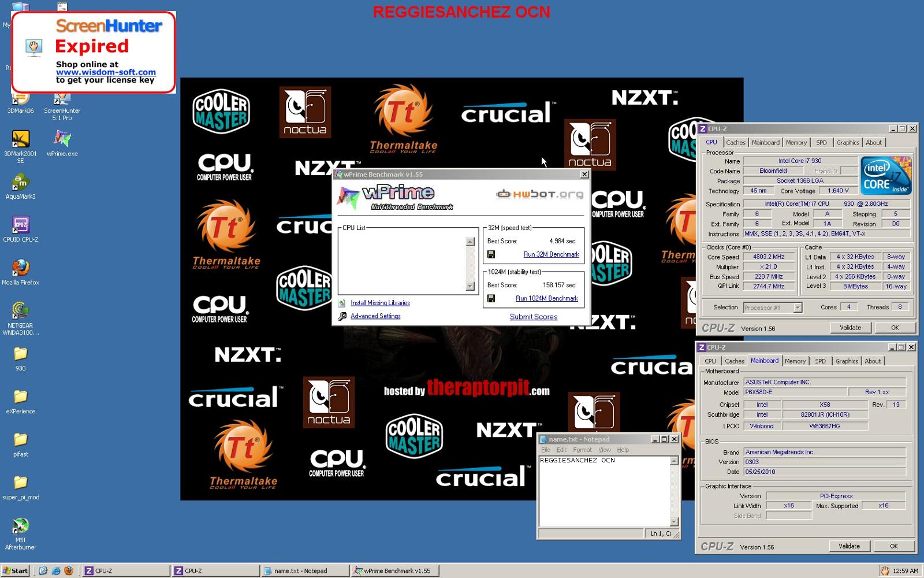Click the Advanced Settings wrench icon

click(342, 316)
